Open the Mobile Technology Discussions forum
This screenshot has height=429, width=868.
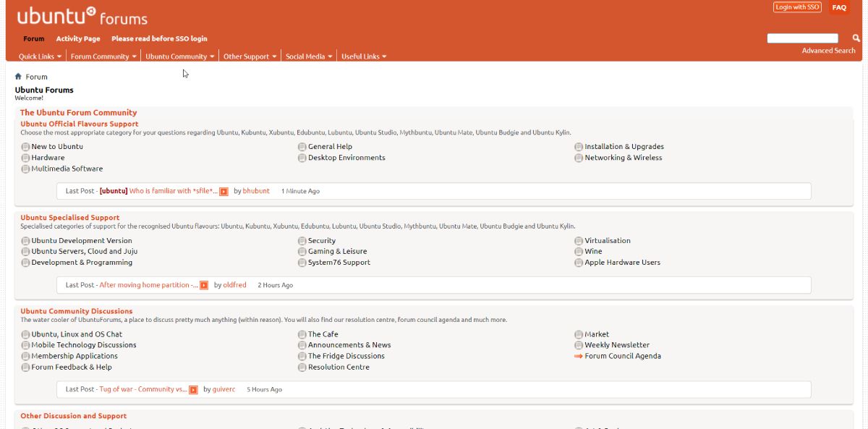click(84, 345)
